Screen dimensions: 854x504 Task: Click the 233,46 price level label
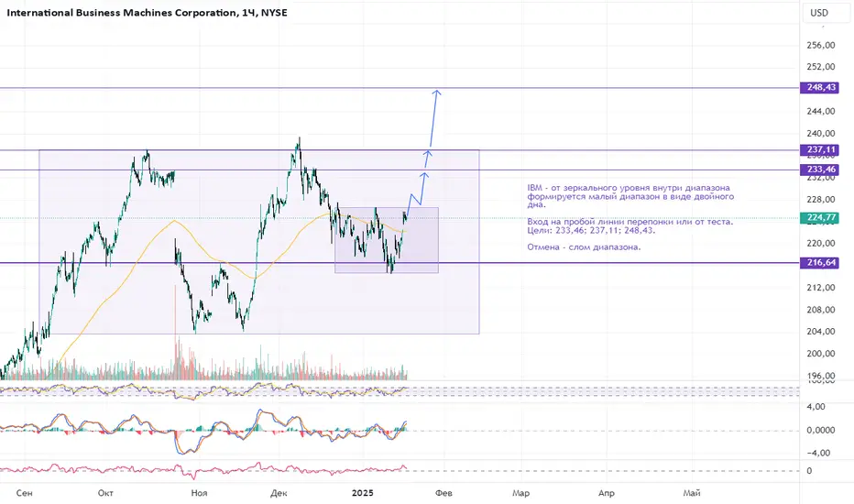pyautogui.click(x=819, y=170)
